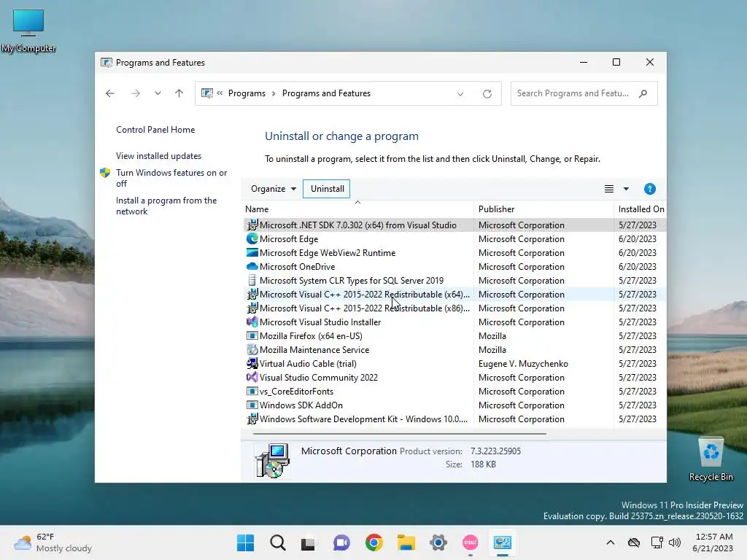Open the Recycle Bin desktop icon
The image size is (747, 560).
point(711,459)
